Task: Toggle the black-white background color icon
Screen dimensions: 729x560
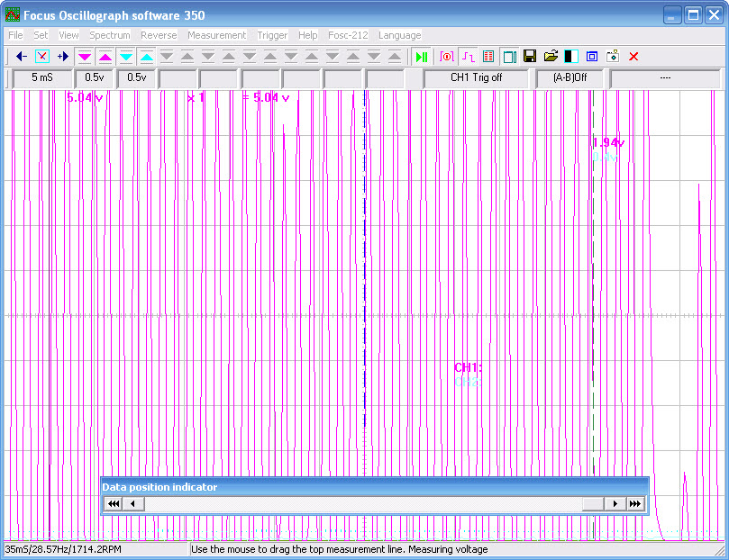Action: click(571, 57)
